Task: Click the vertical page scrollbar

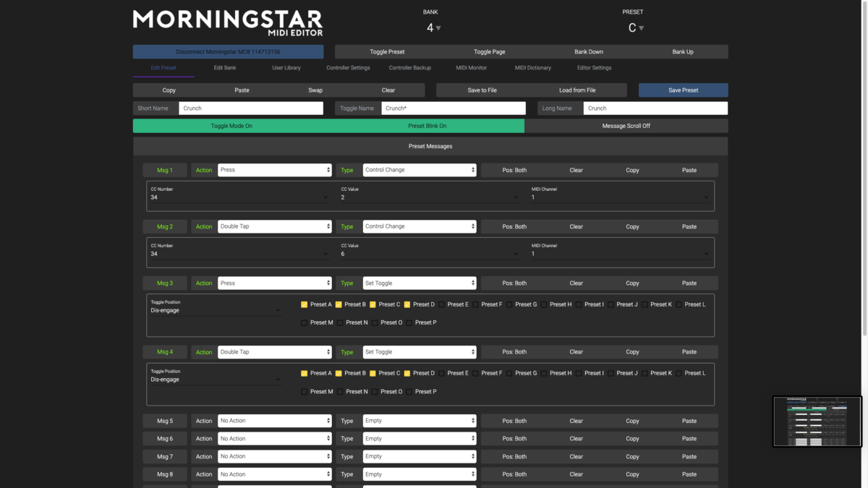Action: point(864,168)
